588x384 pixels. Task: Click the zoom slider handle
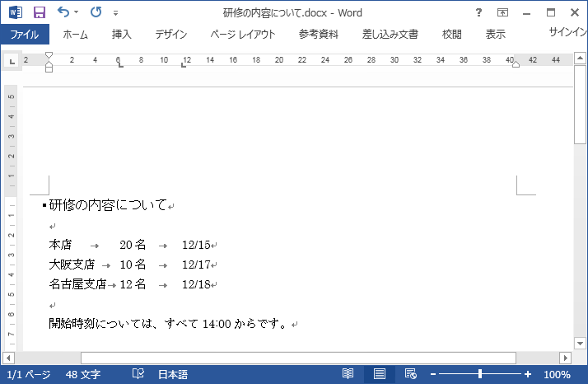pos(480,374)
